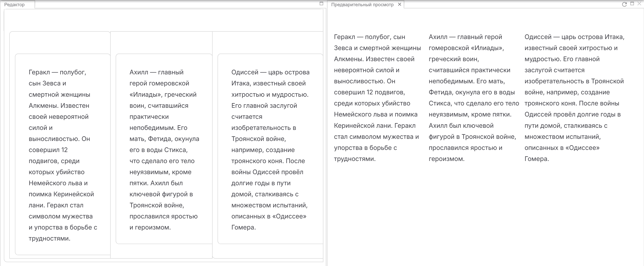
Task: Close the Предварительный просмотр tab
Action: pyautogui.click(x=399, y=4)
